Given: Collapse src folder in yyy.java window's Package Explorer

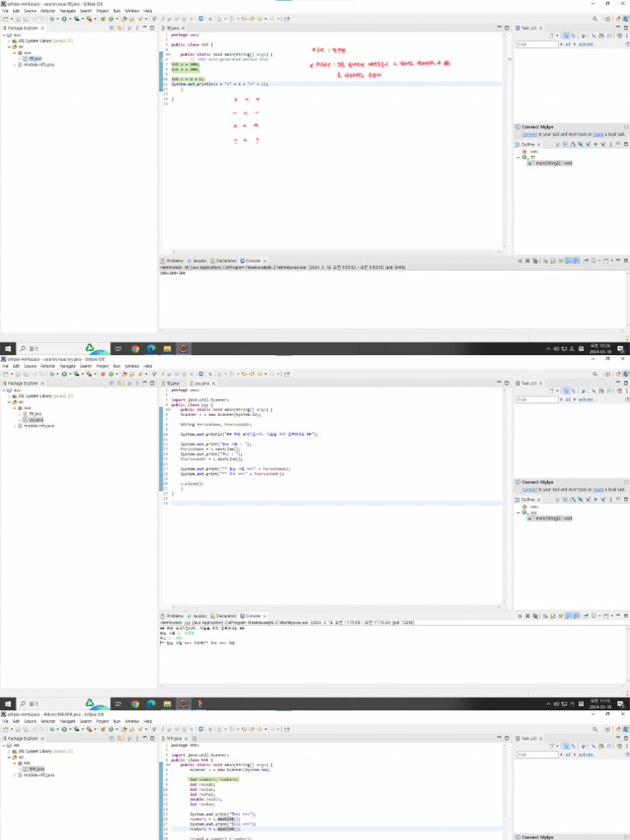Looking at the screenshot, I should [x=8, y=402].
